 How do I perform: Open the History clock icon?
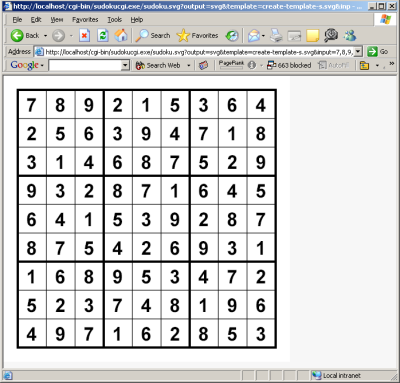(232, 36)
